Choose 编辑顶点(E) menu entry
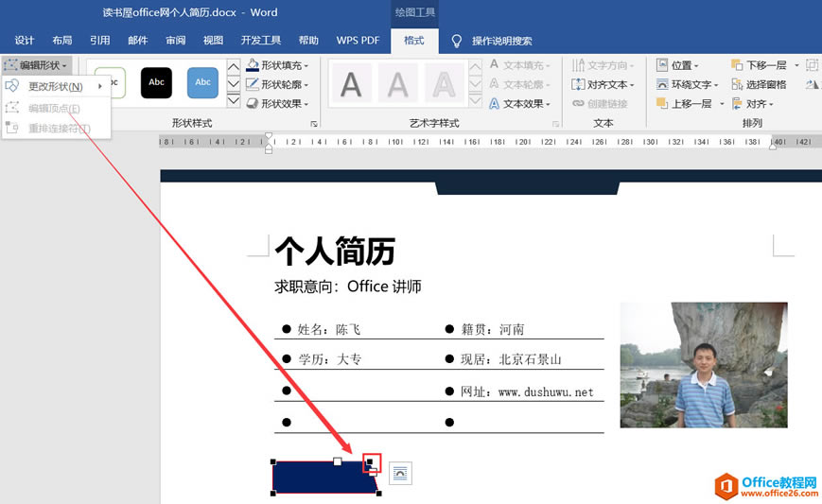Viewport: 822px width, 504px height. (55, 109)
